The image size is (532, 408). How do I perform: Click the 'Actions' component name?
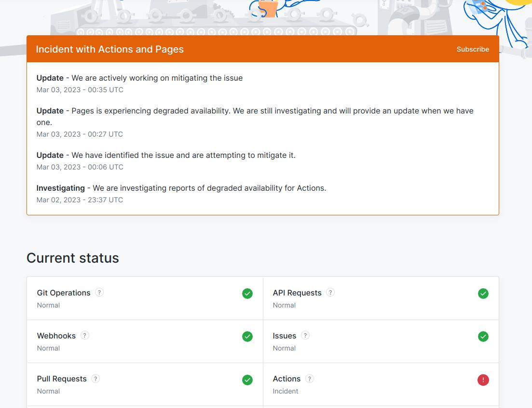pos(286,379)
